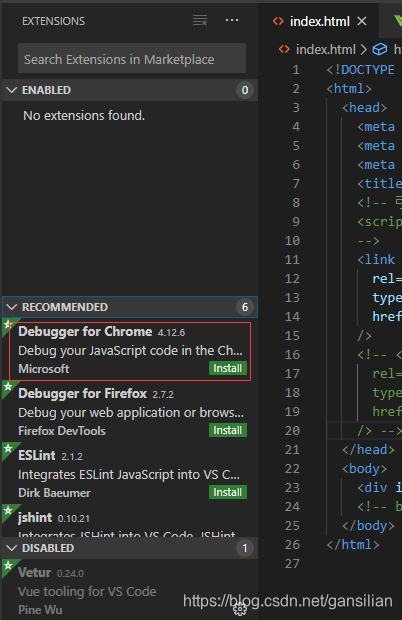
Task: Click the </html> tag on line 26
Action: 353,544
